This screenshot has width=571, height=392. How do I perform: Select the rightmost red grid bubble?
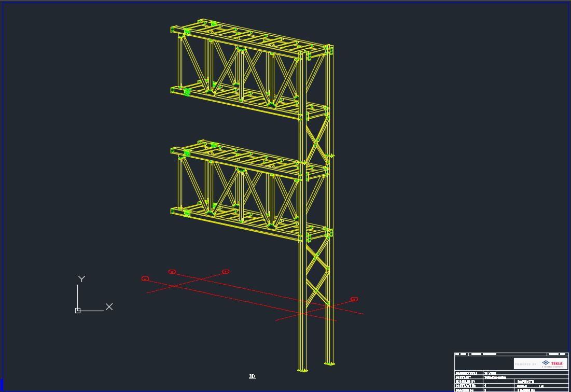coord(354,299)
